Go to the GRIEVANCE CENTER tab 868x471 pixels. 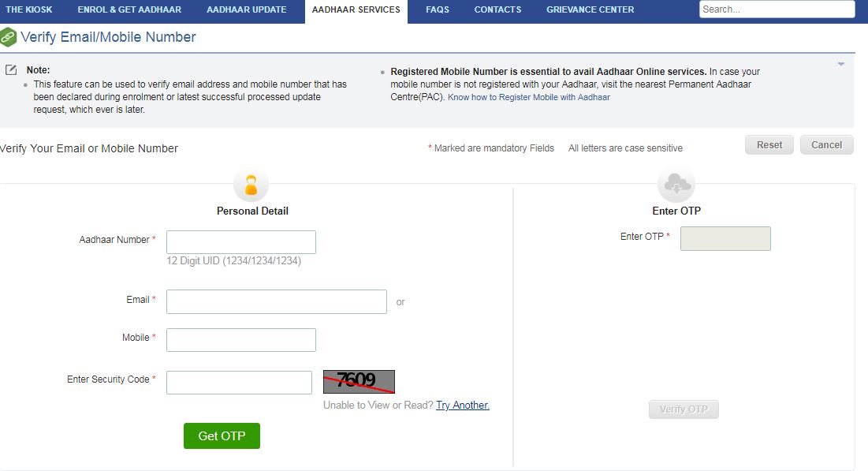click(x=590, y=9)
